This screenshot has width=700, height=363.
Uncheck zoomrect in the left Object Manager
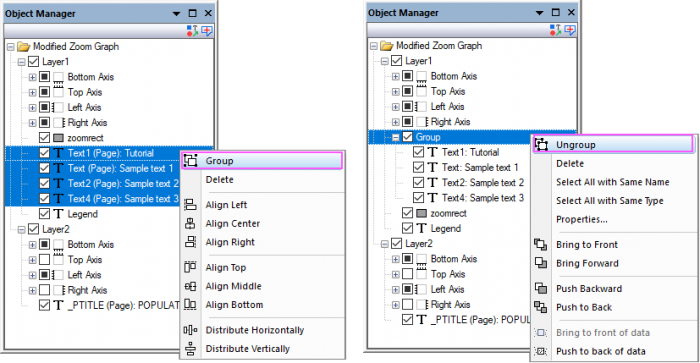44,138
